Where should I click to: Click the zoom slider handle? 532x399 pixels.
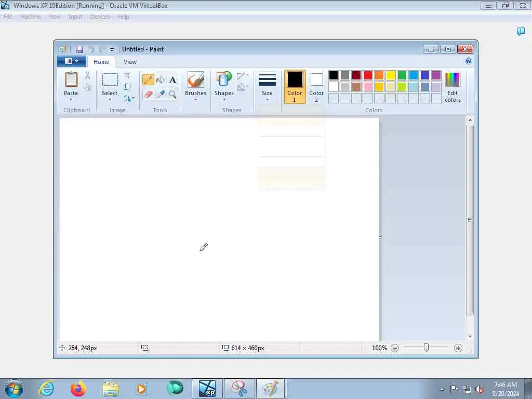tap(427, 348)
